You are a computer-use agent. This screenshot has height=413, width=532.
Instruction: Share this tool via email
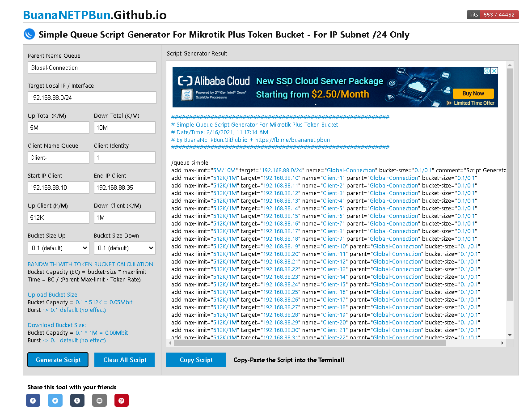pos(99,400)
